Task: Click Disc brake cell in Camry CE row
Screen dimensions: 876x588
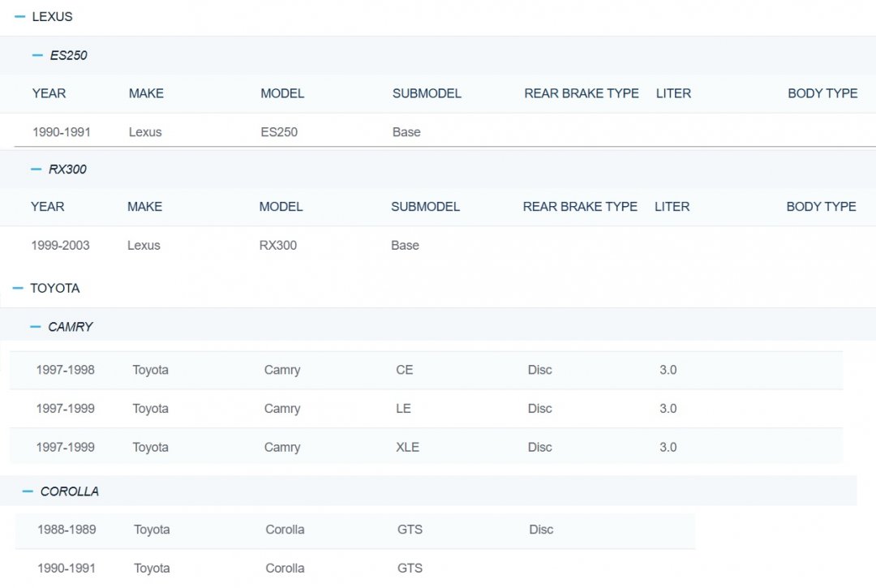Action: [539, 370]
